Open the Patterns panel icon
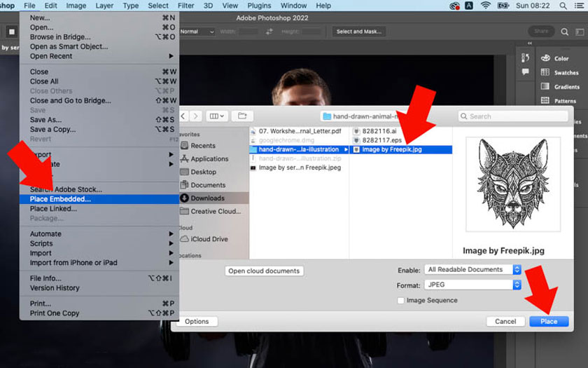588x368 pixels. coord(545,100)
